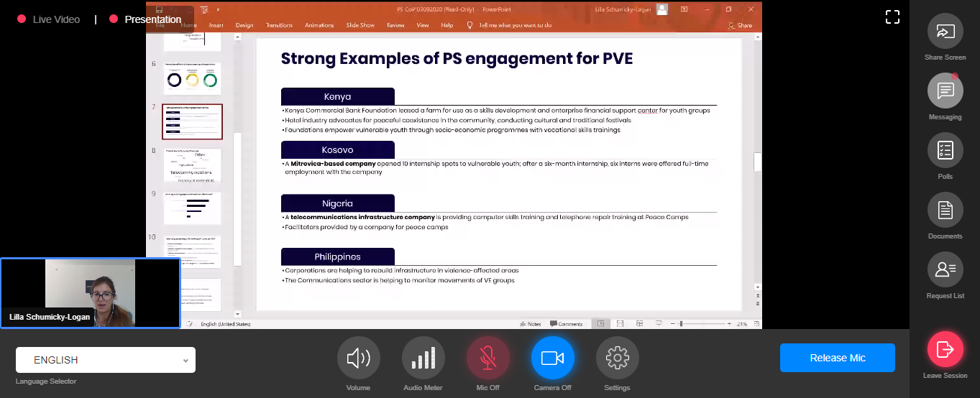
Task: Click zoom in plus in PowerPoint
Action: click(729, 324)
